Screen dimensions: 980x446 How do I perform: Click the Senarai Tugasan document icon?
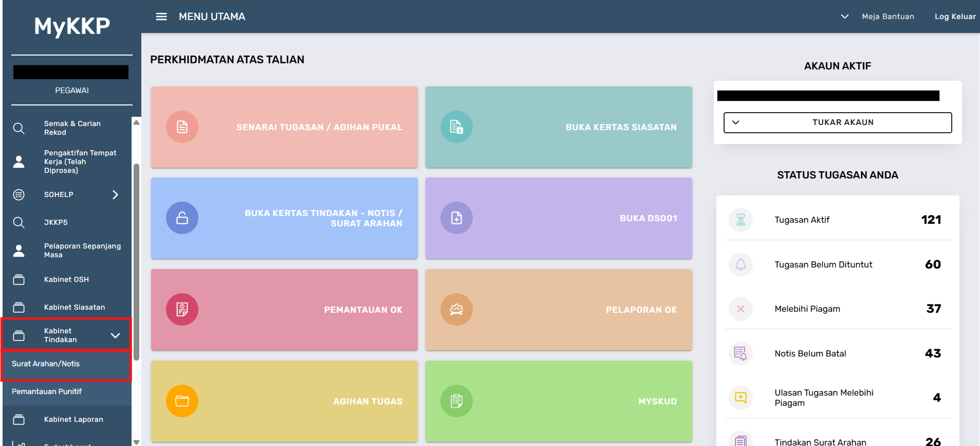click(x=182, y=127)
